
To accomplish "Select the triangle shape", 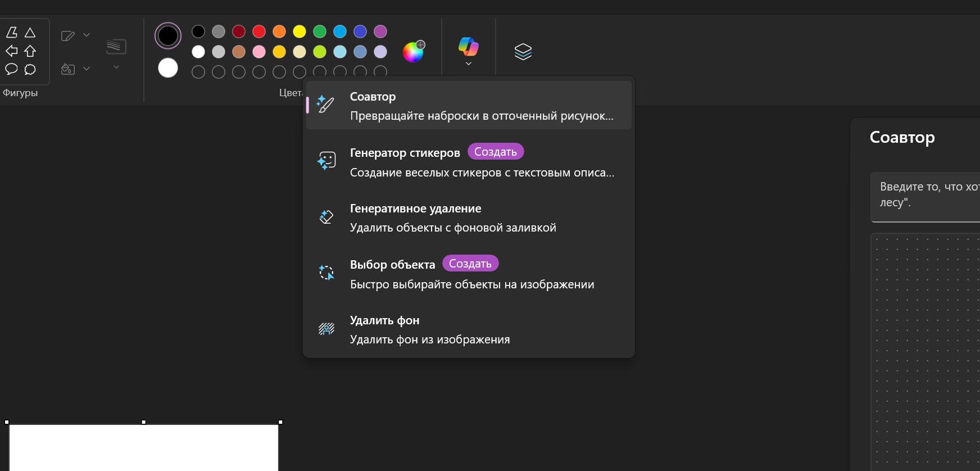I will pos(30,33).
